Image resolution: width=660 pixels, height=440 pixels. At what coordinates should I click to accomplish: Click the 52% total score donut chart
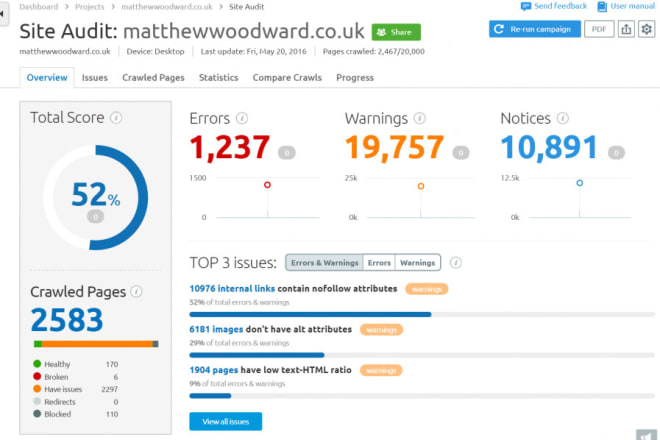[96, 197]
